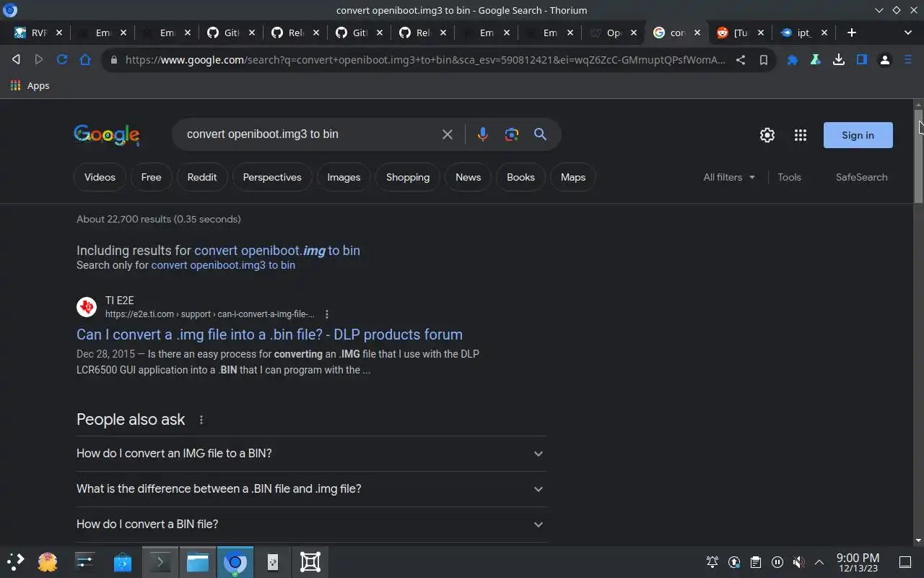Screen dimensions: 924x578
Task: Expand "How do I convert a BIN file?"
Action: pyautogui.click(x=311, y=525)
